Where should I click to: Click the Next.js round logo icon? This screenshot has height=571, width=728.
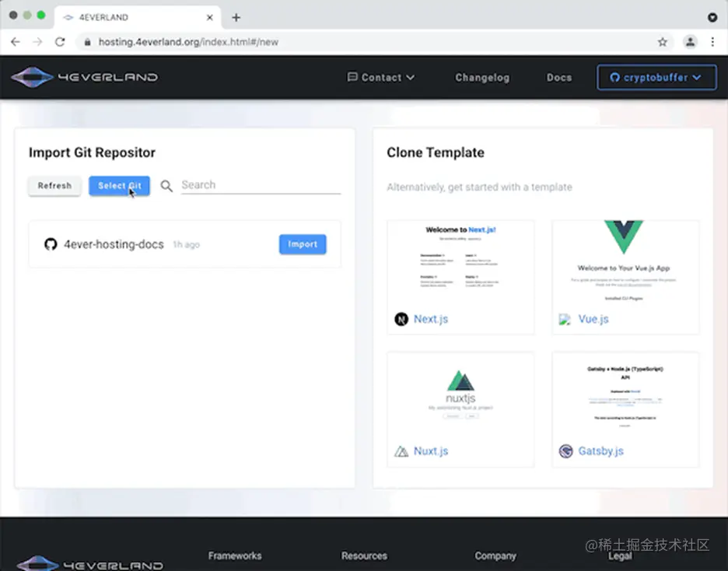pyautogui.click(x=401, y=319)
